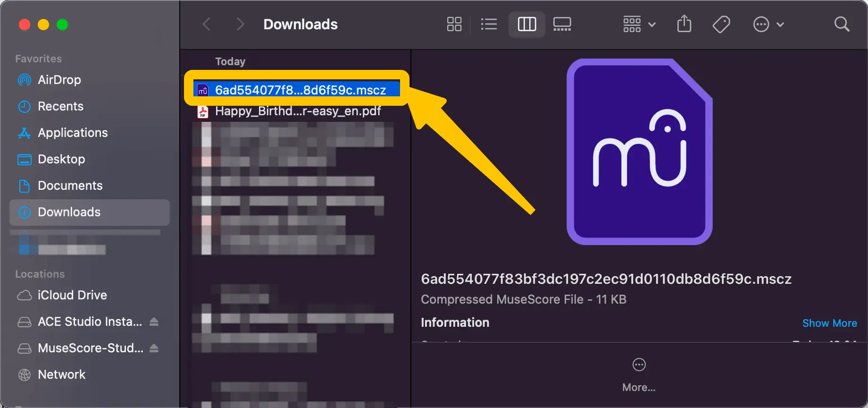Image resolution: width=868 pixels, height=408 pixels.
Task: Switch to icon grid view
Action: click(x=454, y=24)
